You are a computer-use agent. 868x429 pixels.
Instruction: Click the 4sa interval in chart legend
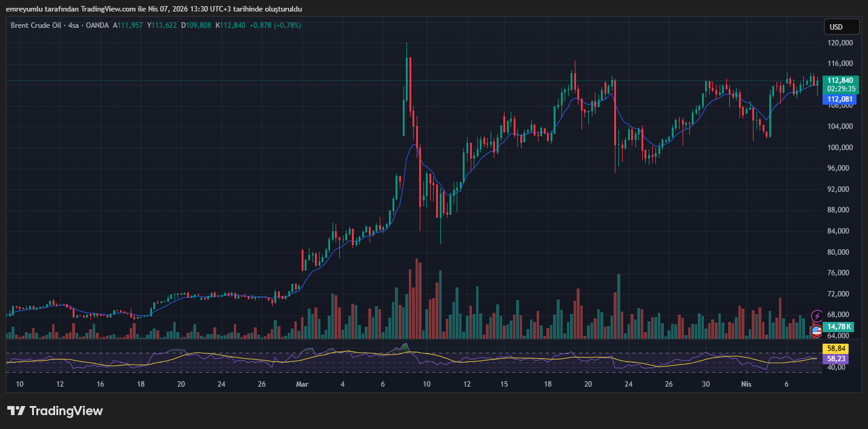coord(74,25)
